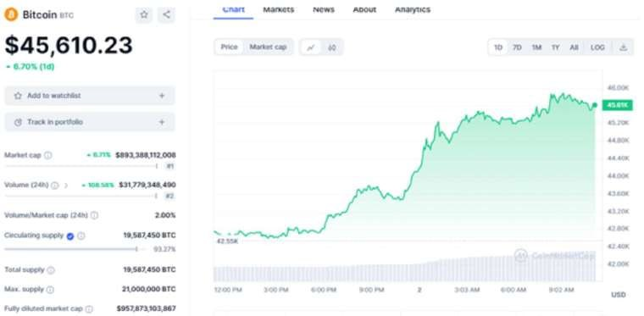The height and width of the screenshot is (316, 644).
Task: Switch to candlestick chart view icon
Action: click(332, 47)
